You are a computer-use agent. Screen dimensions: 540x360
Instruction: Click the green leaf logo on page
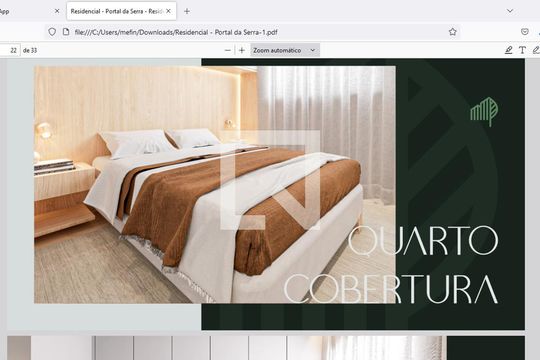coord(484,111)
